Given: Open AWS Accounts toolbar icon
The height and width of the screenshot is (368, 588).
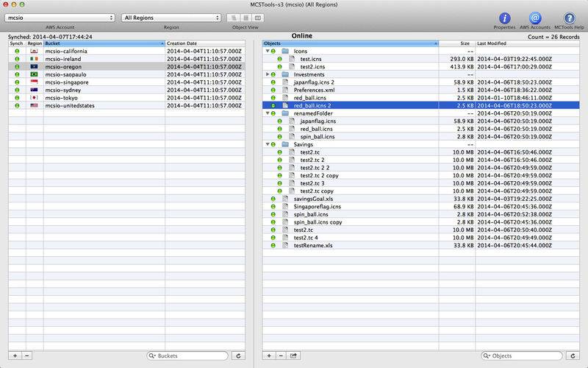Looking at the screenshot, I should click(x=535, y=18).
